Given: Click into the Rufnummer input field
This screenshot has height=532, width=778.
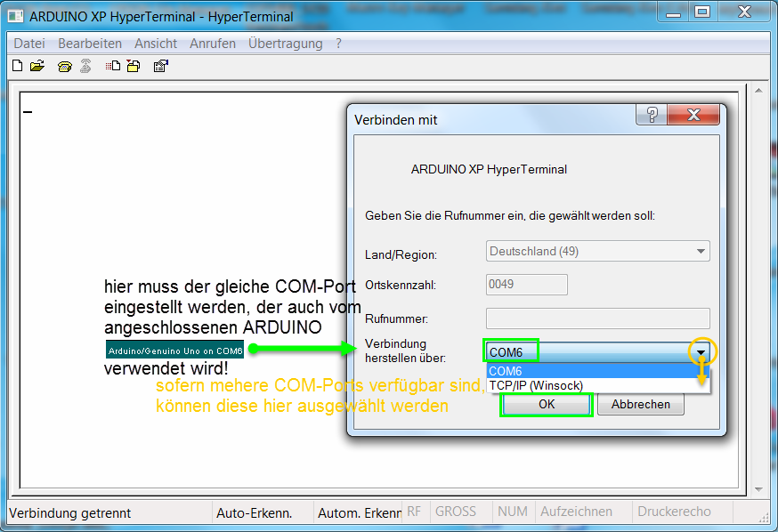Looking at the screenshot, I should point(597,318).
